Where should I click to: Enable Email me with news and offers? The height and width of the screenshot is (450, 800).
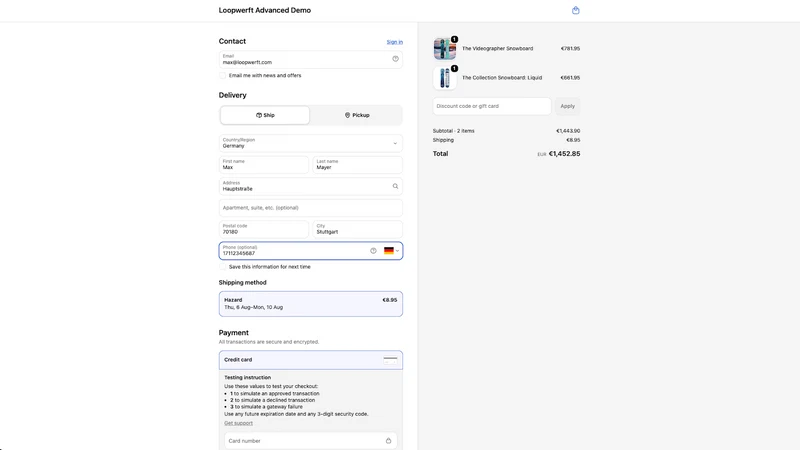(x=222, y=76)
